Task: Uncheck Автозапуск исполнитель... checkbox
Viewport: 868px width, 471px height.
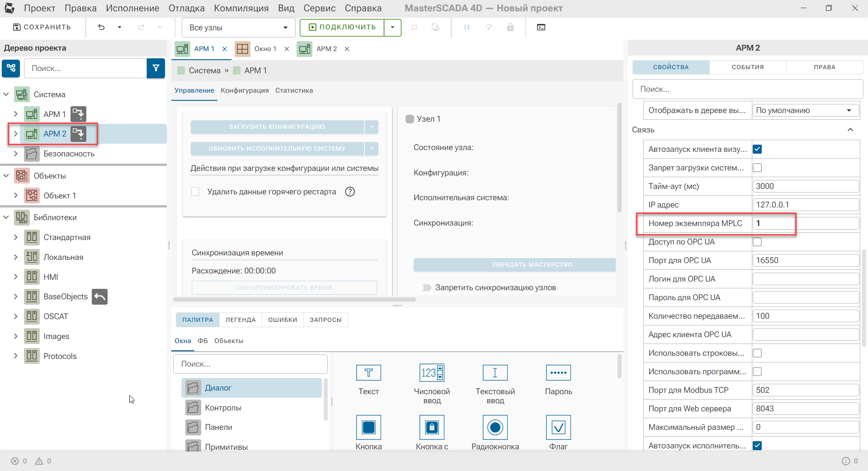Action: click(x=757, y=446)
